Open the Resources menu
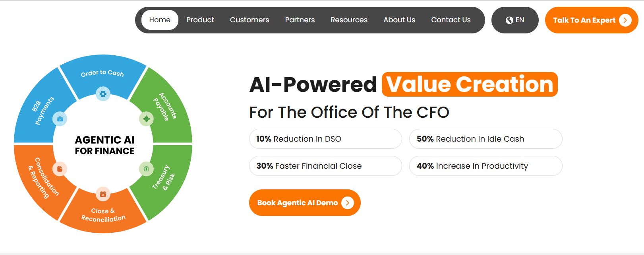This screenshot has height=255, width=644. coord(349,20)
